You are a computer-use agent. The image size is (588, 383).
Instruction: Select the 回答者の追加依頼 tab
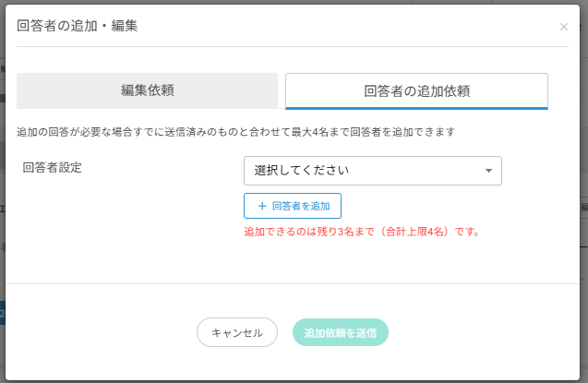(x=416, y=91)
